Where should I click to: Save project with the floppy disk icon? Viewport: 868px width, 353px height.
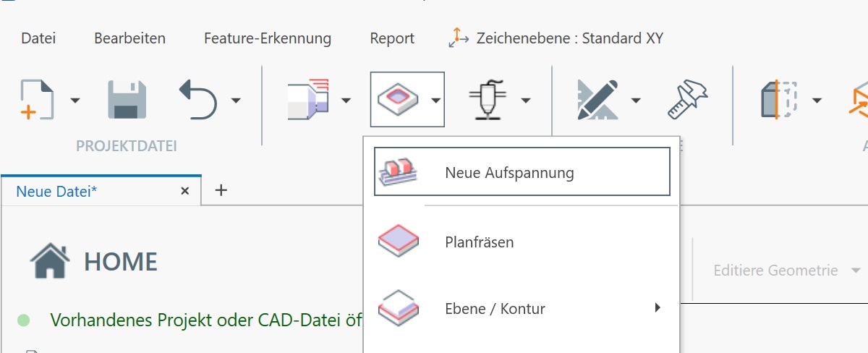pos(127,100)
